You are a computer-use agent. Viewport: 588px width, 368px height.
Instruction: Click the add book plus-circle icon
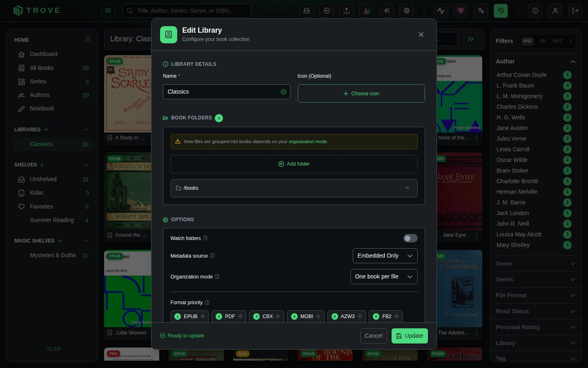point(327,11)
